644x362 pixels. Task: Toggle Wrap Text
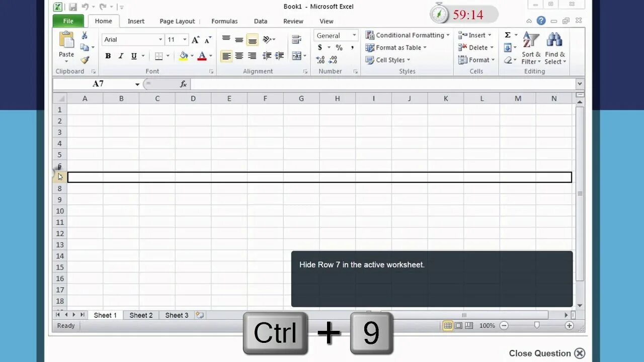(296, 40)
